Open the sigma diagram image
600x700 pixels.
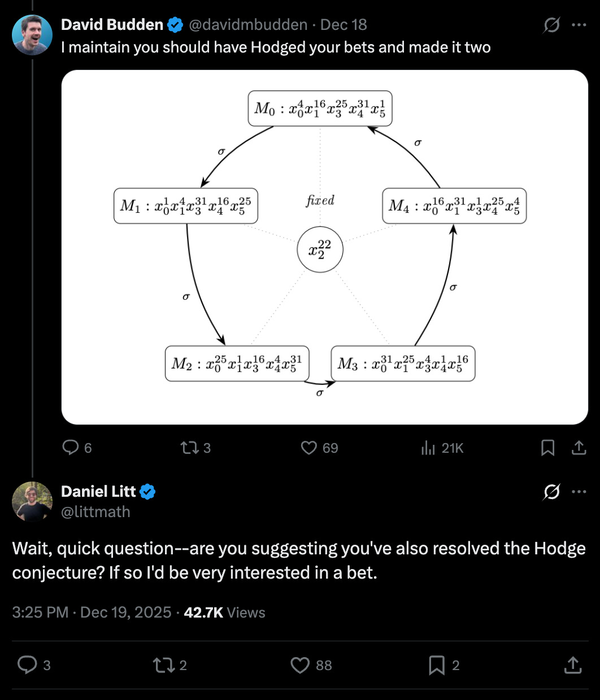point(324,247)
